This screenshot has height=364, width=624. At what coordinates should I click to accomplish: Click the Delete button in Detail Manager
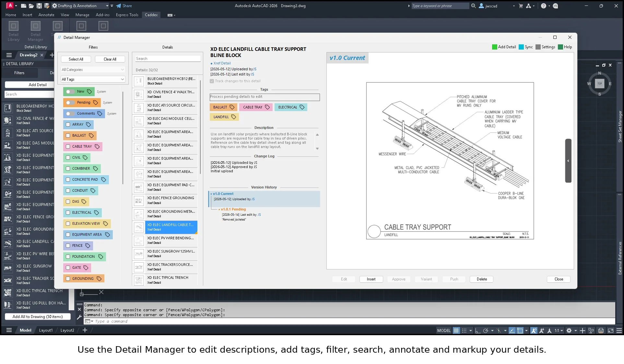(482, 279)
